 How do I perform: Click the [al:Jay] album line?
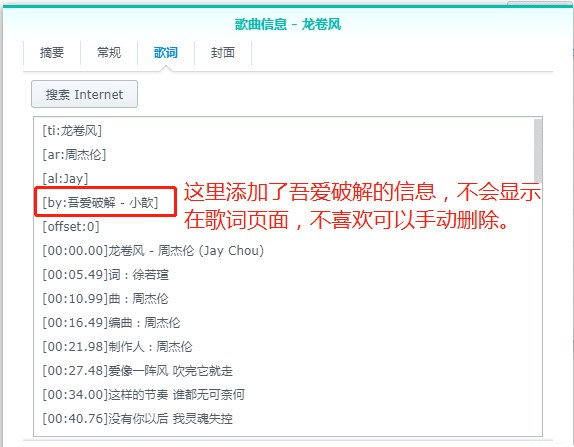click(x=65, y=179)
